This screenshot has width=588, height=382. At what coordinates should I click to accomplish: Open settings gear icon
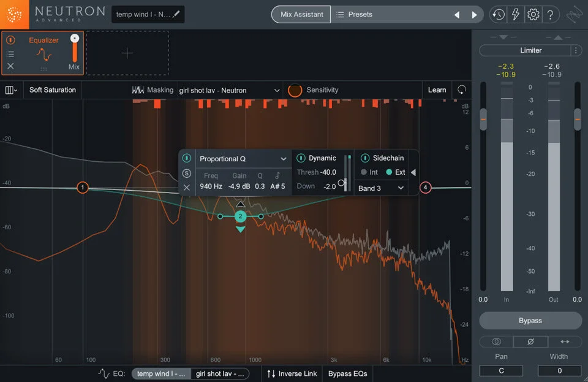click(533, 15)
